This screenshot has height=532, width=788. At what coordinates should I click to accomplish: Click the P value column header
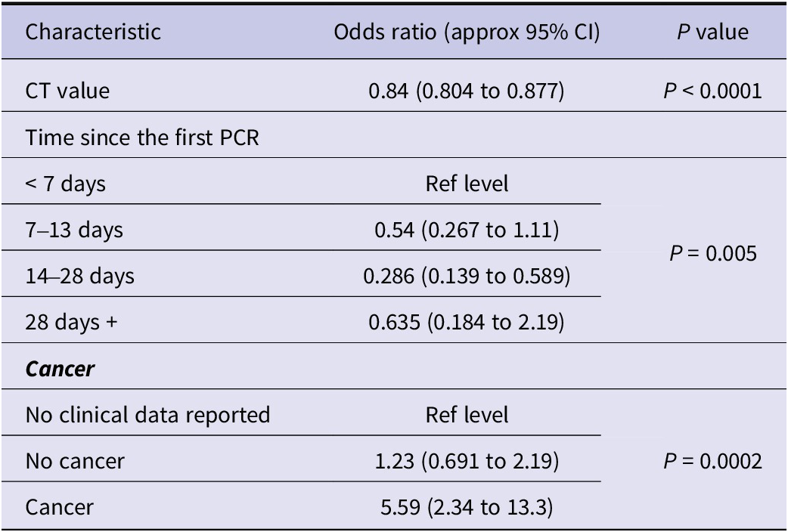(x=712, y=32)
